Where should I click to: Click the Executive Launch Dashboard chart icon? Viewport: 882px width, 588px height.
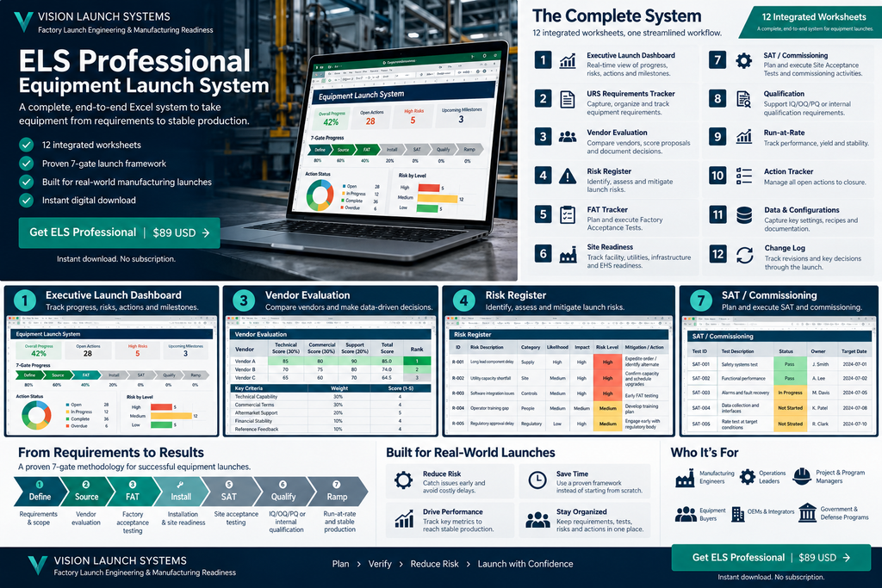(x=568, y=61)
